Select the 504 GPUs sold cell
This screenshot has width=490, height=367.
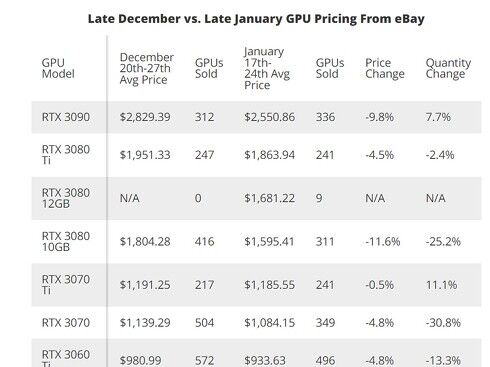pyautogui.click(x=204, y=323)
